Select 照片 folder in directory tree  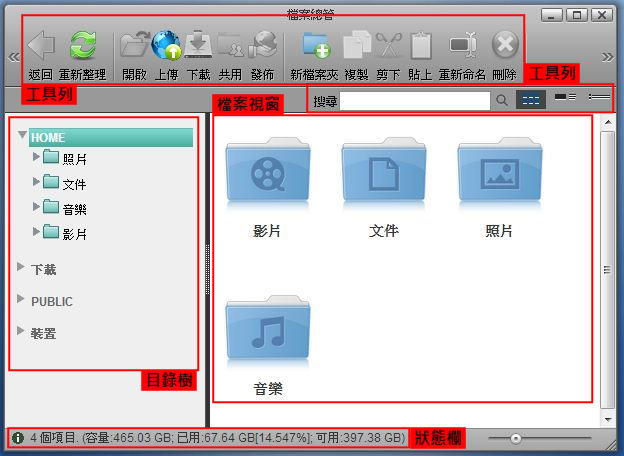pos(74,157)
